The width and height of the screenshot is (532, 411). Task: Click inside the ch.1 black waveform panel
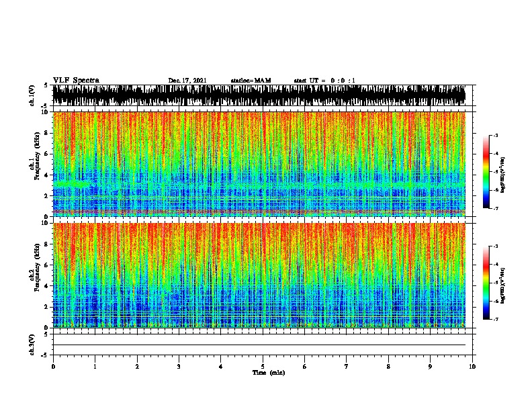coord(259,95)
